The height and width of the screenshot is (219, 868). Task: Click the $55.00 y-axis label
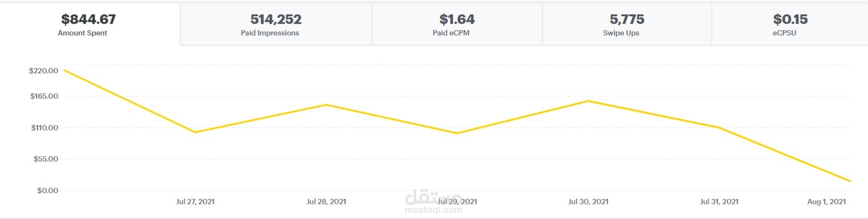click(46, 159)
